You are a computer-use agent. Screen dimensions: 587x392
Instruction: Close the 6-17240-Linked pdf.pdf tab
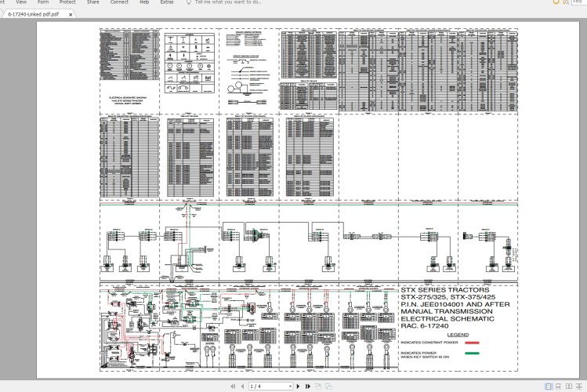tap(71, 15)
